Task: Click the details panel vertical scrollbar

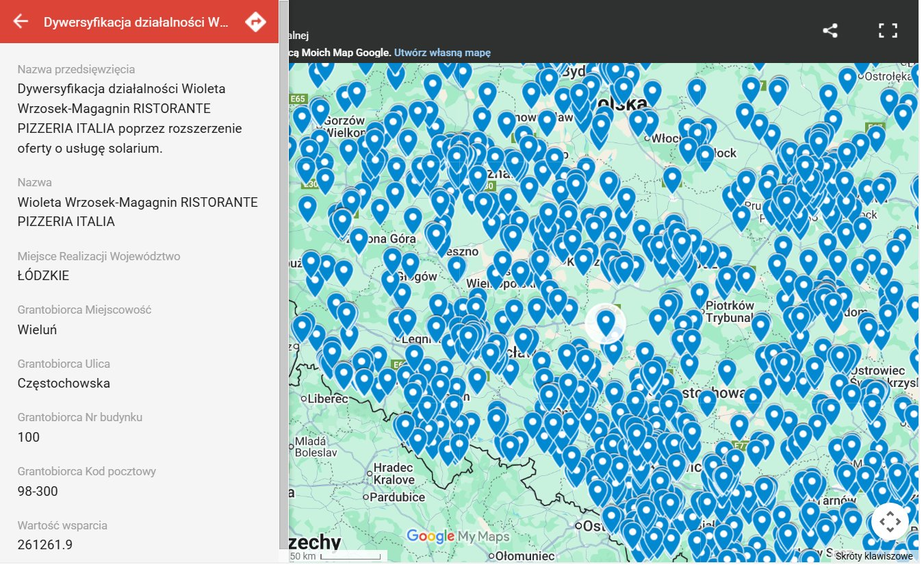Action: click(283, 274)
